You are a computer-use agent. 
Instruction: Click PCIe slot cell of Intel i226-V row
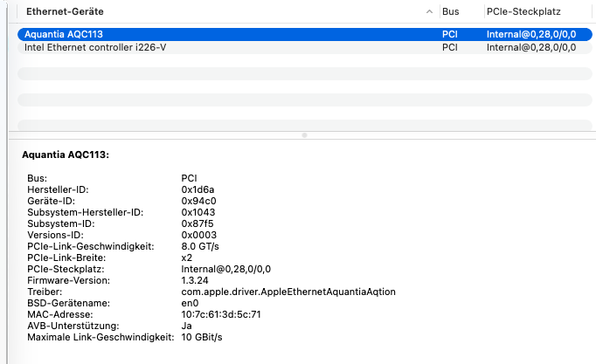point(531,47)
